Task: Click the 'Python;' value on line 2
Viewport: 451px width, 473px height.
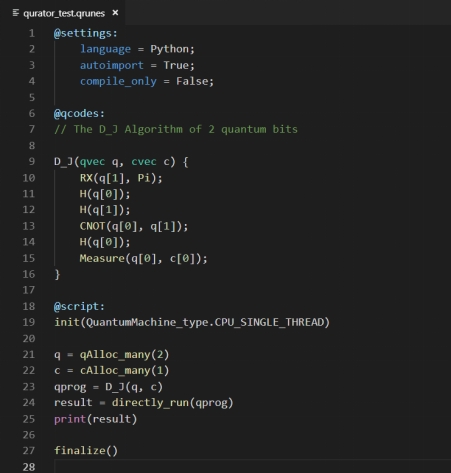Action: click(x=172, y=49)
